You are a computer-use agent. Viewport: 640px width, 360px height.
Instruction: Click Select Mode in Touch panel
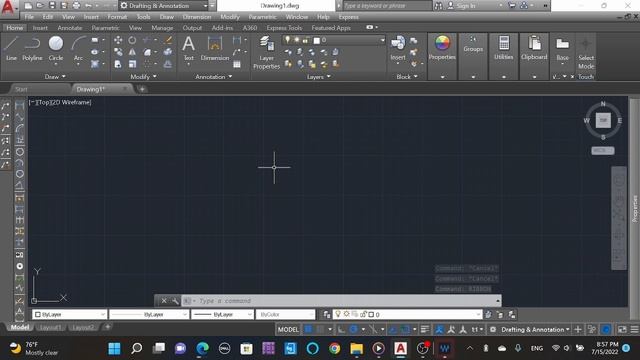point(586,53)
